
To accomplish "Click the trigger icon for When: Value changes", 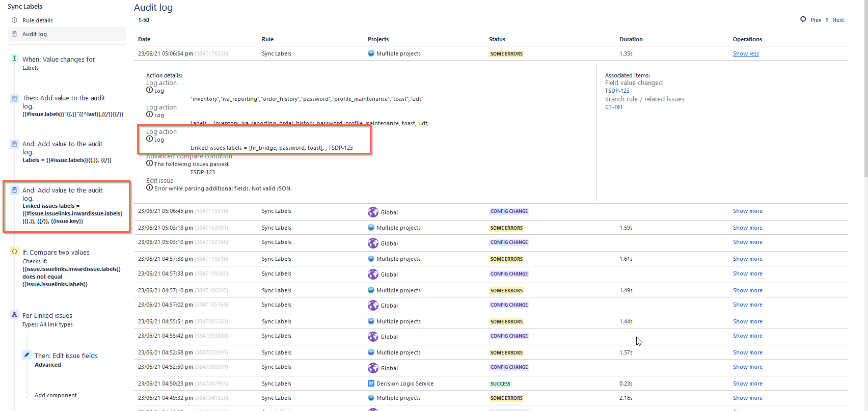I will point(14,58).
